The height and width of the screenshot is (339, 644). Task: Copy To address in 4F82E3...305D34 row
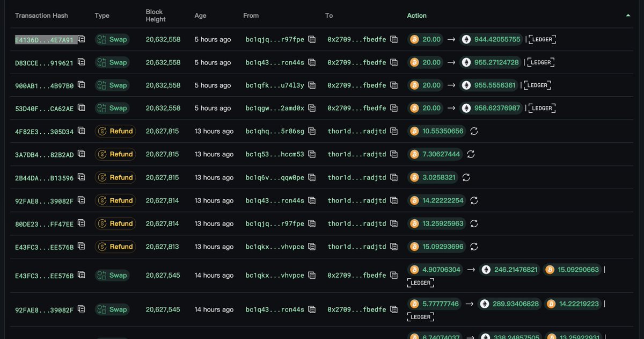pos(394,131)
